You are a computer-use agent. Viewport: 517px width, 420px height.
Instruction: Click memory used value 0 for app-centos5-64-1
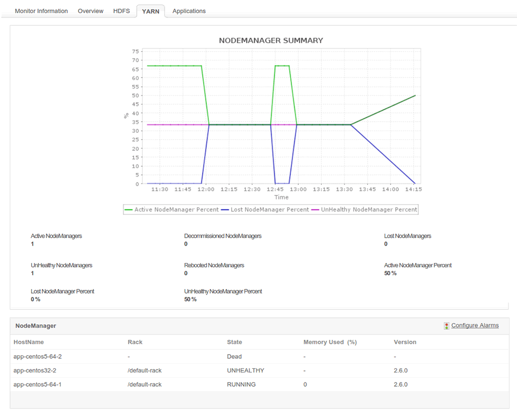[x=305, y=384]
